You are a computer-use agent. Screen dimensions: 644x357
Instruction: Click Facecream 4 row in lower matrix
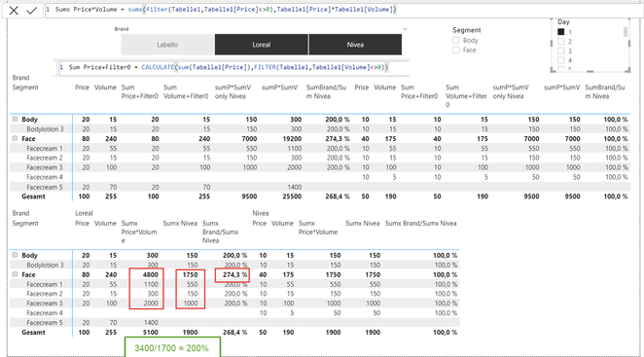tap(234, 313)
